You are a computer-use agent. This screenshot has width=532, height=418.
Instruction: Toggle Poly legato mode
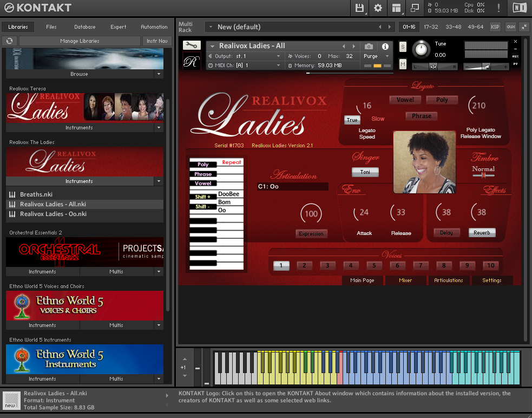point(442,100)
